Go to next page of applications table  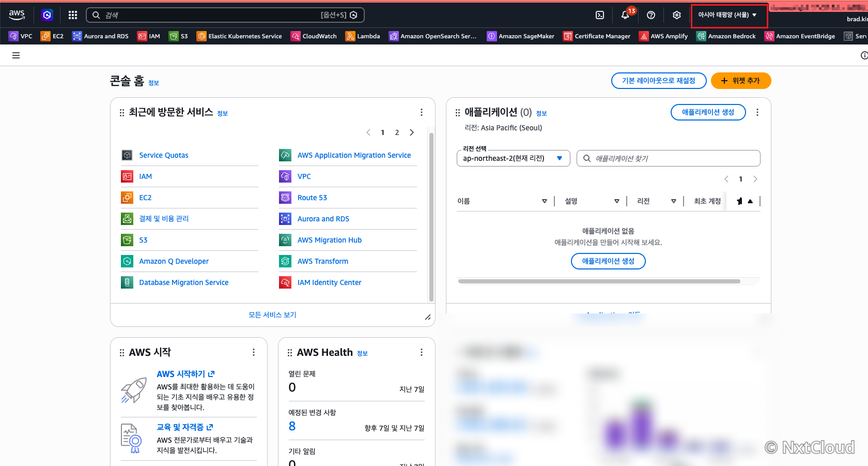(755, 179)
